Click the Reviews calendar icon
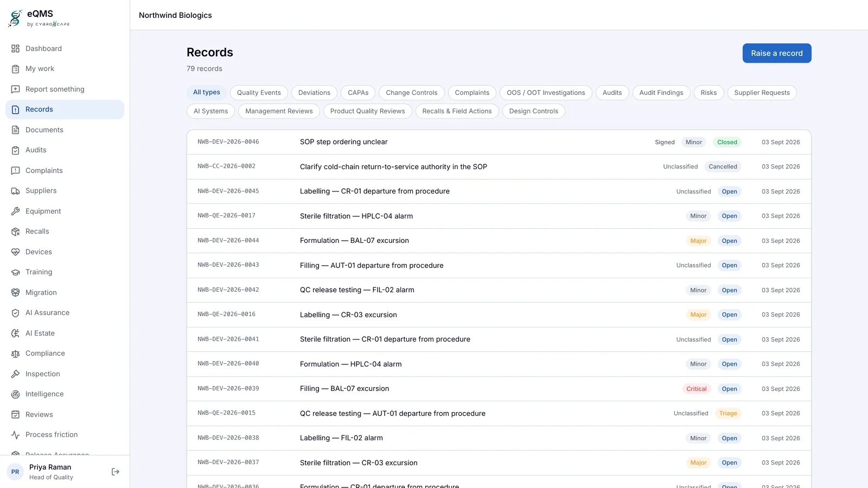The image size is (868, 488). [15, 415]
